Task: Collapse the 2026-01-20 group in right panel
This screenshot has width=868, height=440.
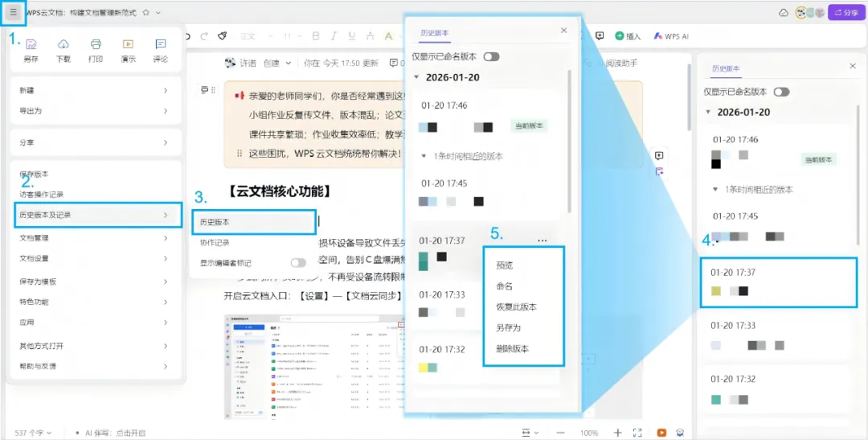Action: [708, 112]
